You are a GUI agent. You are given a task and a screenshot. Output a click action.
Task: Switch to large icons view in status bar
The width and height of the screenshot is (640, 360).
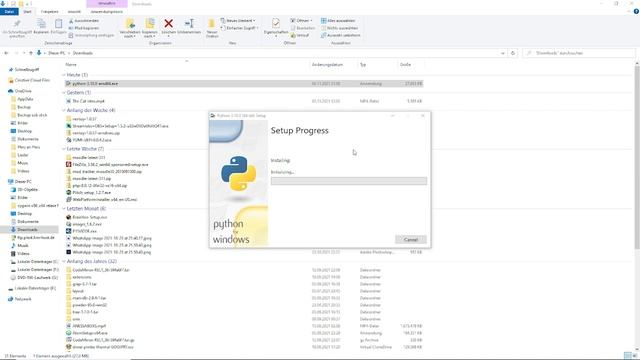click(x=635, y=356)
